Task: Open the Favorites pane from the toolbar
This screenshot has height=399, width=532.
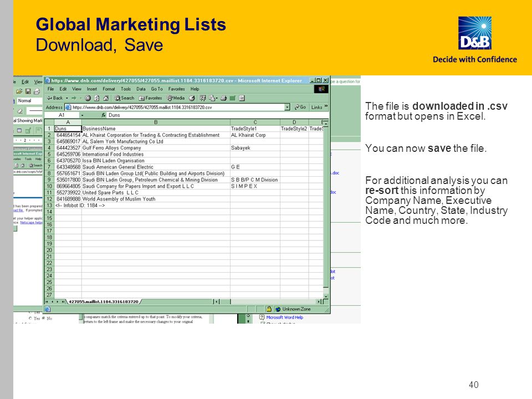Action: pos(150,98)
